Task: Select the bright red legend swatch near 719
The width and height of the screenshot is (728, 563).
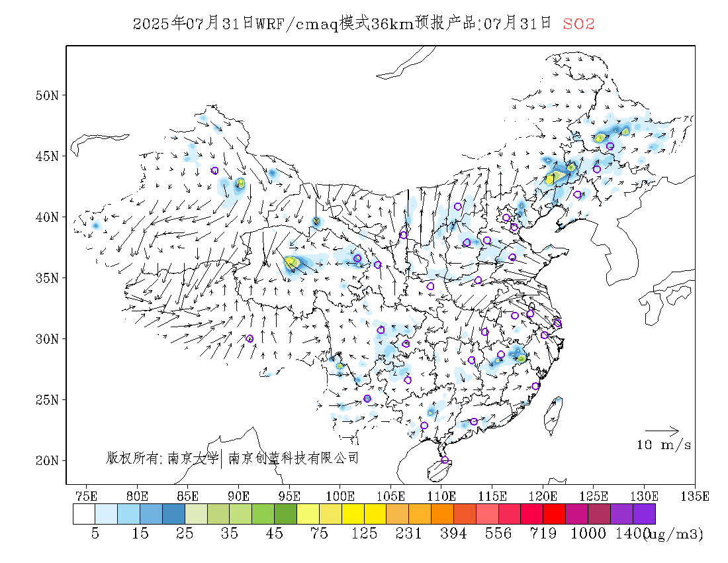Action: point(555,514)
